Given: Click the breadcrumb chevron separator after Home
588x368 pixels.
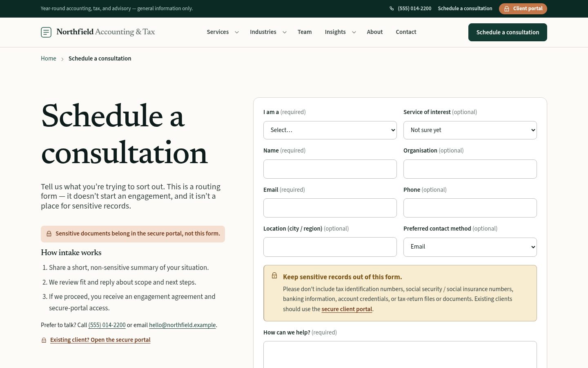Looking at the screenshot, I should pos(62,59).
